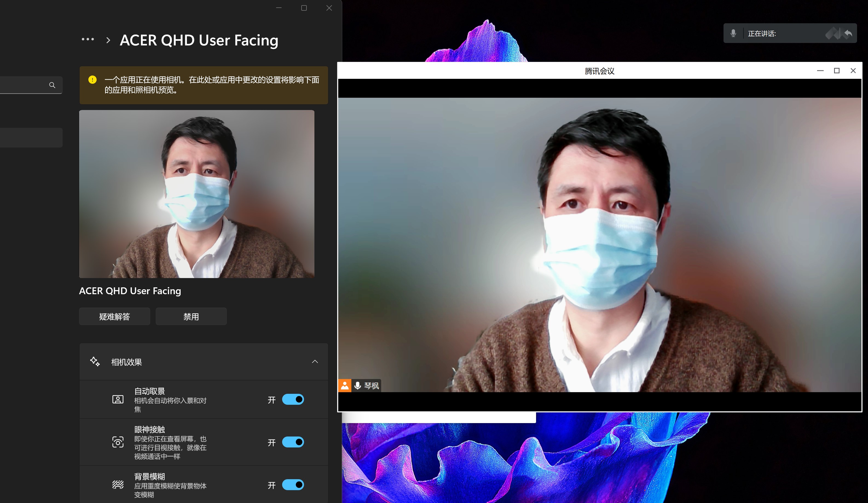Click the 眼神接触 eye contact icon
This screenshot has height=503, width=868.
[x=118, y=442]
